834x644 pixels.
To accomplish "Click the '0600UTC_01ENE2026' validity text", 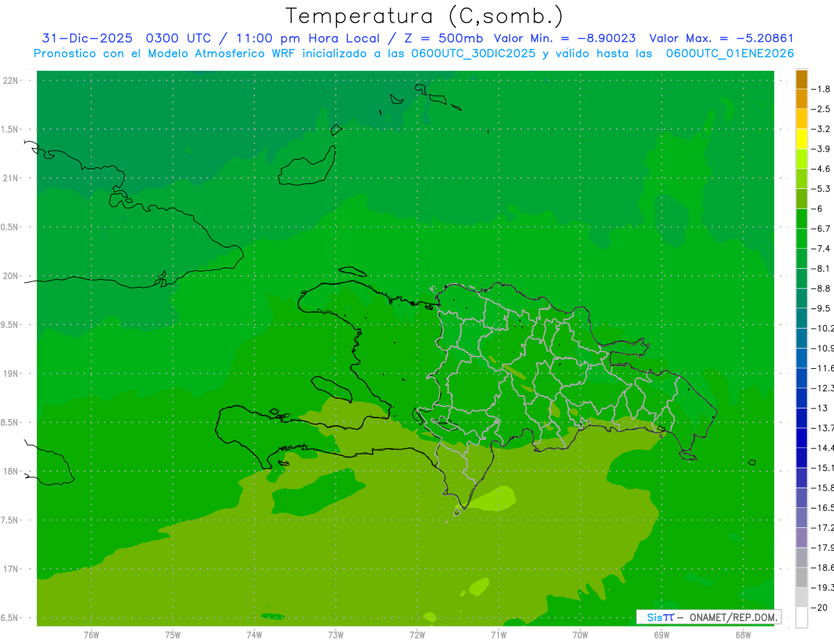I will point(730,53).
